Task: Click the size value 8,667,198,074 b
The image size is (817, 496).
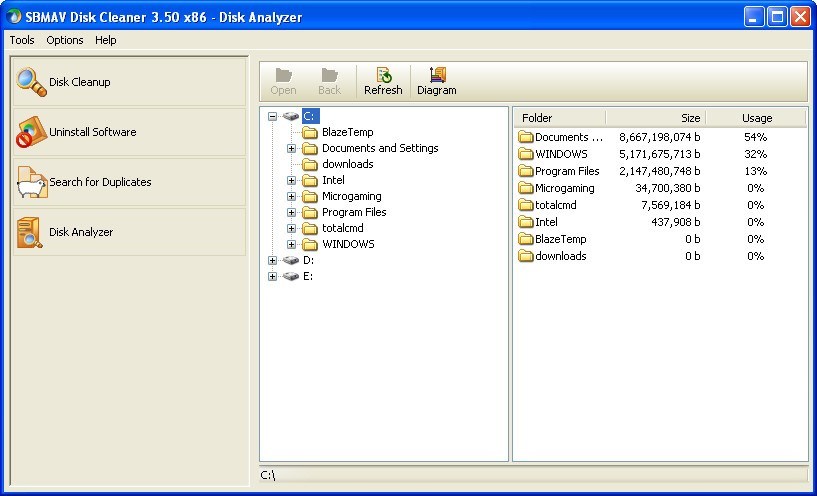Action: [x=660, y=137]
